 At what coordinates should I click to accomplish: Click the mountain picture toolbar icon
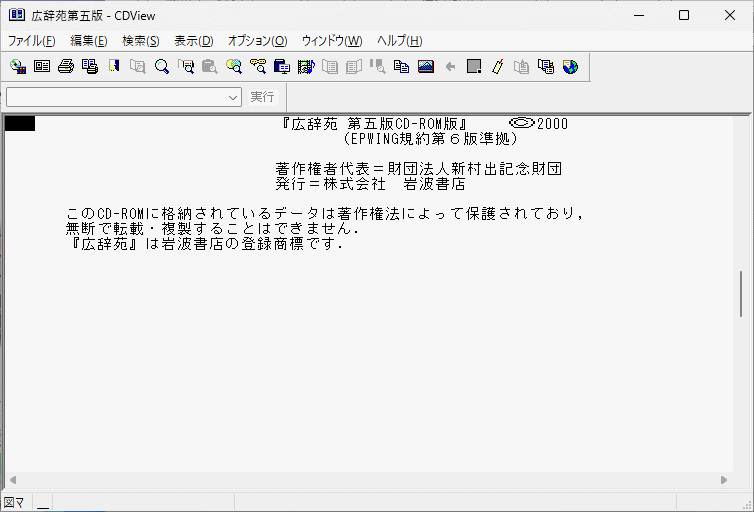pyautogui.click(x=426, y=66)
